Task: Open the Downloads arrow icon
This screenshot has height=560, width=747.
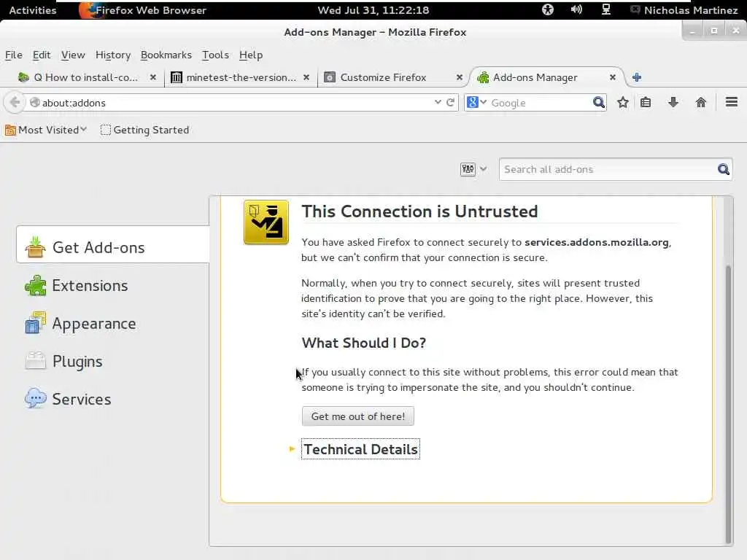Action: click(673, 102)
